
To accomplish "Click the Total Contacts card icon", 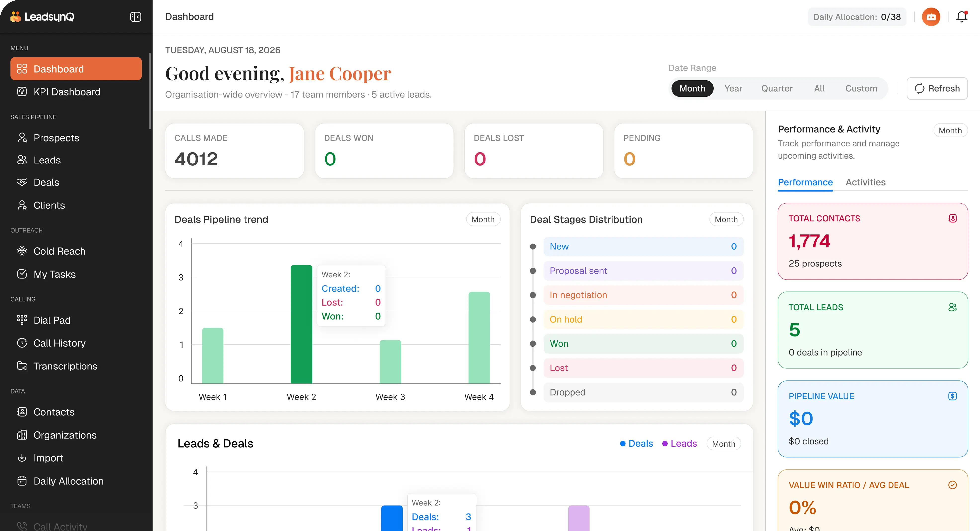I will (953, 218).
